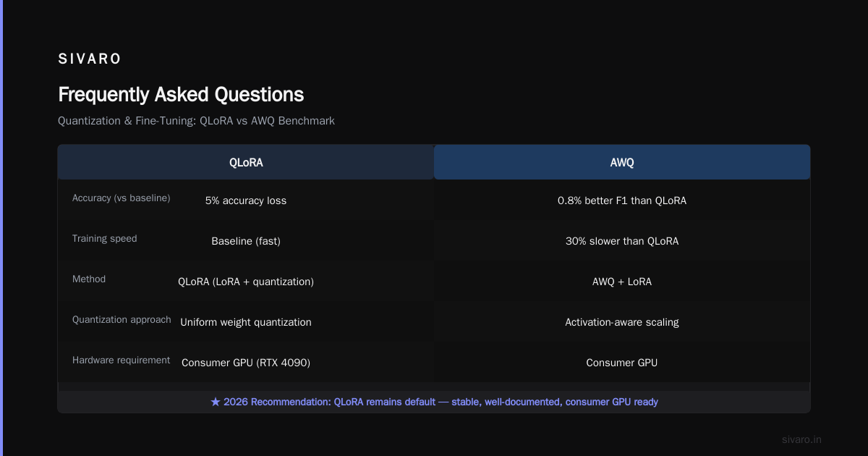
Task: Click the SIVARO logo text
Action: coord(90,59)
